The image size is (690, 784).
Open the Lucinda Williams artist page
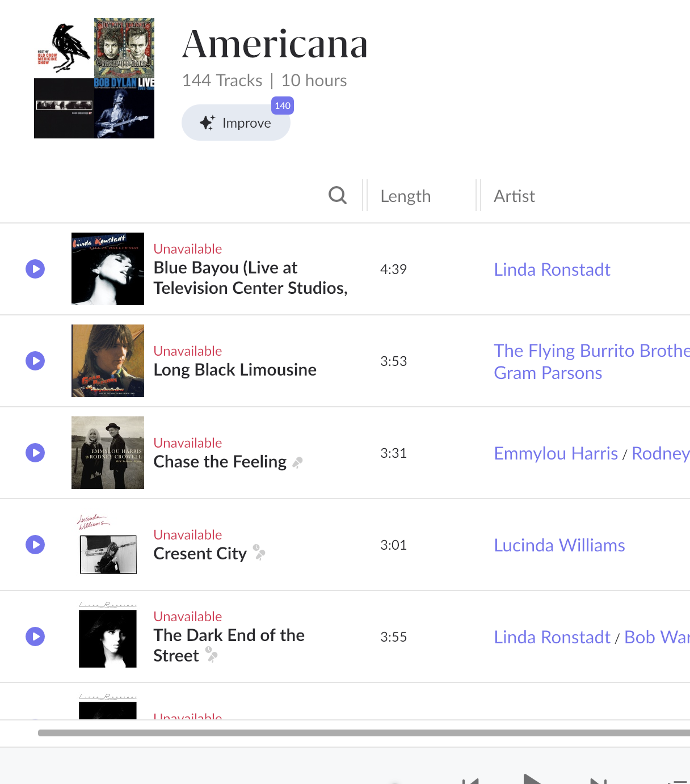pyautogui.click(x=559, y=545)
